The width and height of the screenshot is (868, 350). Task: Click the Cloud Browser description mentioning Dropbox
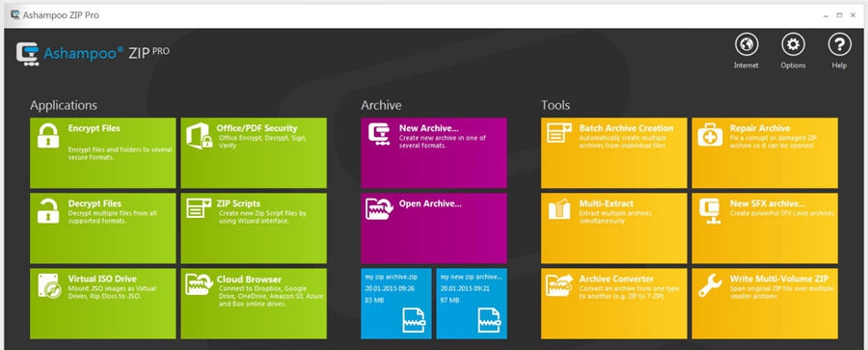click(270, 296)
